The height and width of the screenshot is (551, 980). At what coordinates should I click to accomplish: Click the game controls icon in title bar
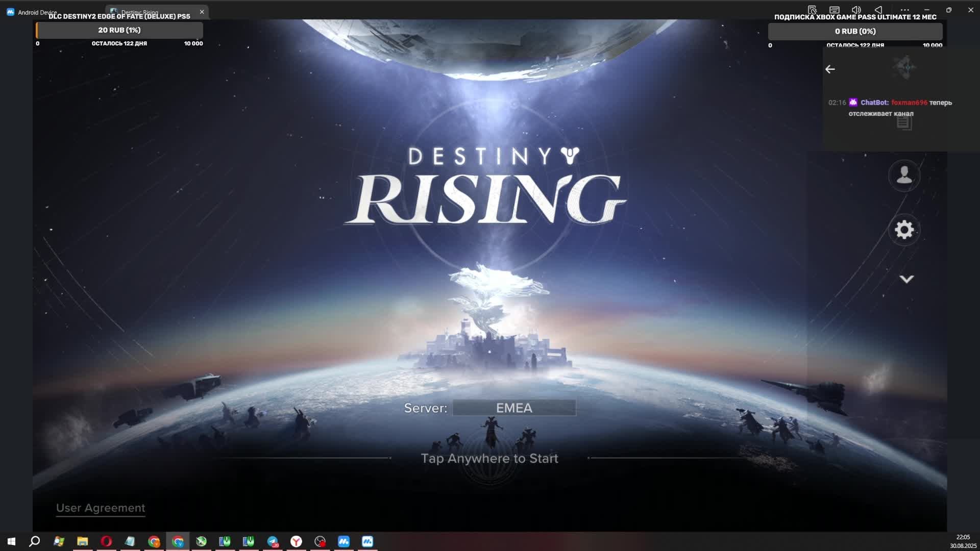point(812,10)
